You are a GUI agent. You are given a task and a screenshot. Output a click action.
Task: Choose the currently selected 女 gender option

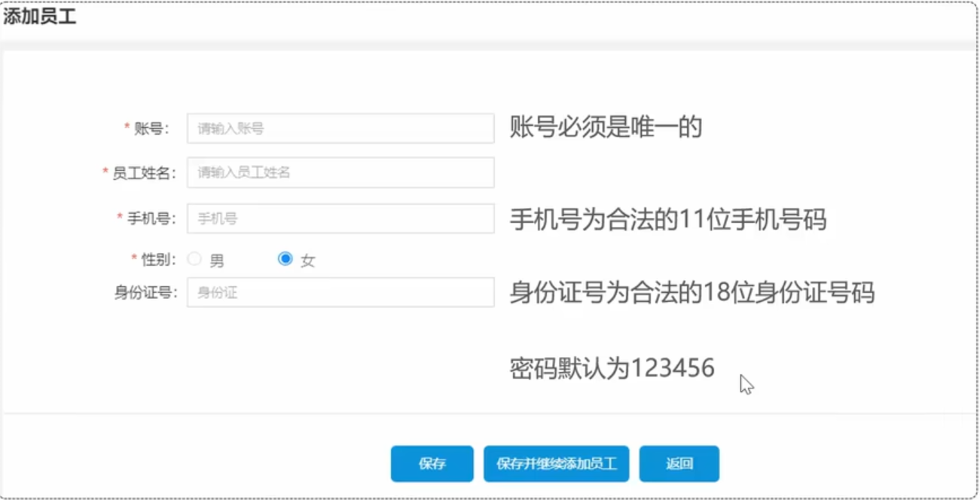click(285, 258)
